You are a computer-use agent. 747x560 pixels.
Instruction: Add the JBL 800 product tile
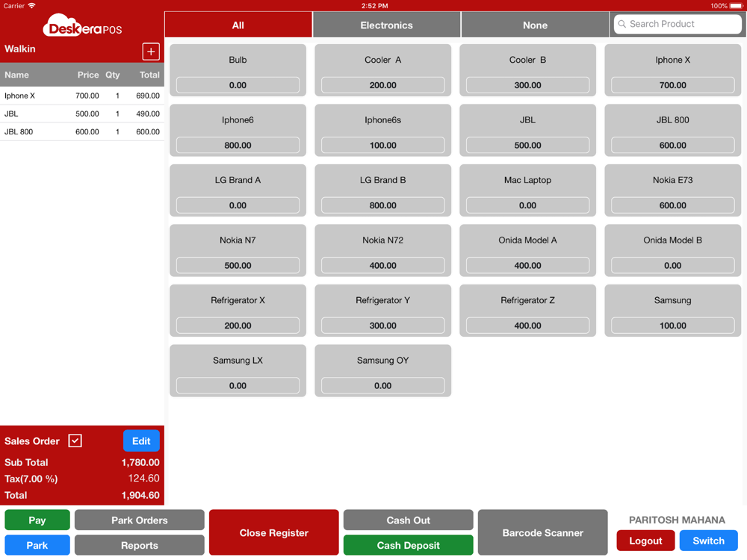coord(673,131)
